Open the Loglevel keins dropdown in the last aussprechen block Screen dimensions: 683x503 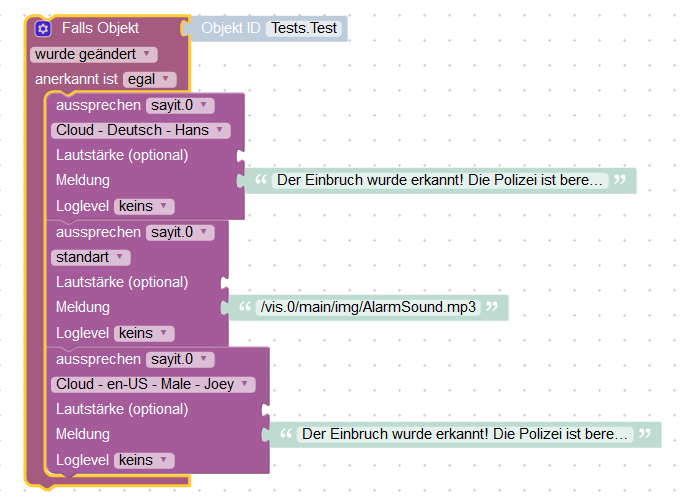[144, 461]
